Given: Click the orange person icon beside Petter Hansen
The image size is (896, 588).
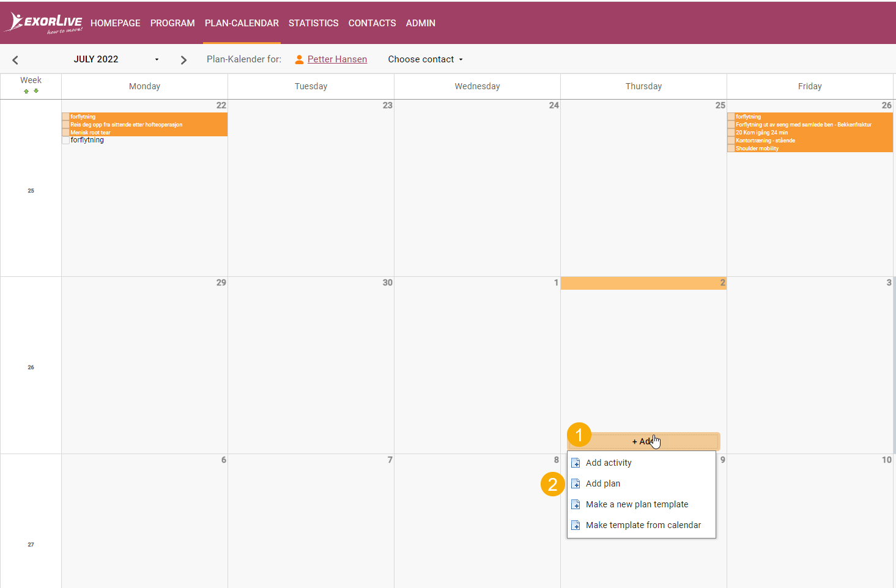Looking at the screenshot, I should (x=299, y=59).
